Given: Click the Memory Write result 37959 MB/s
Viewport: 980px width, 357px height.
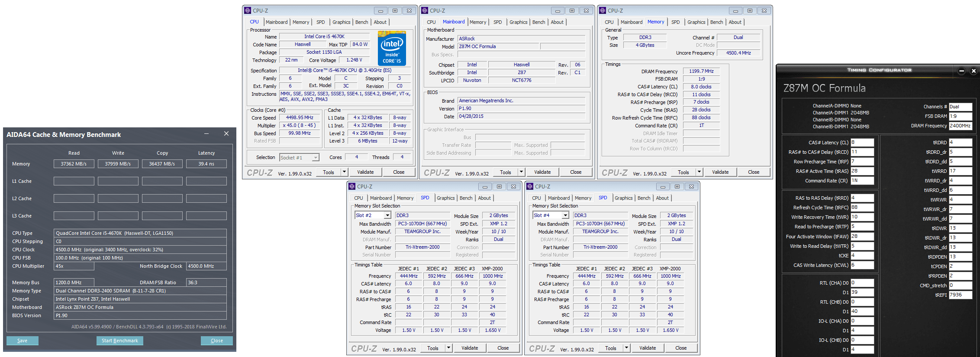Looking at the screenshot, I should tap(118, 164).
